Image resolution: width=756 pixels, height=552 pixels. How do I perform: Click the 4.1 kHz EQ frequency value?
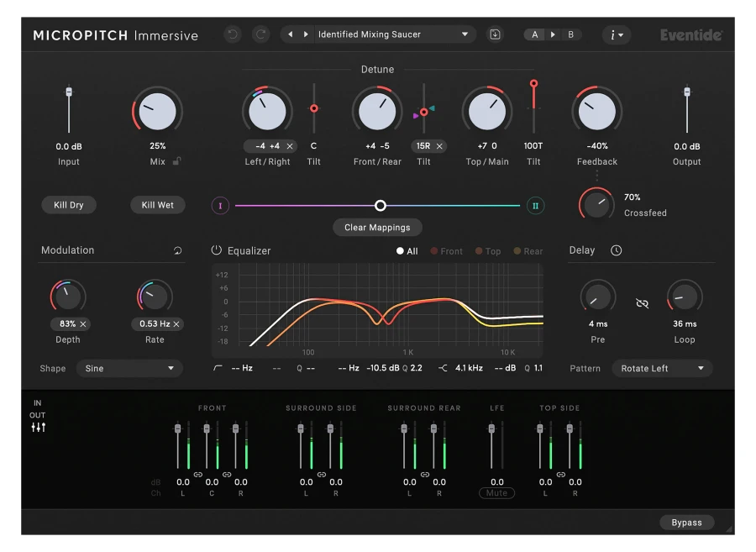point(469,368)
